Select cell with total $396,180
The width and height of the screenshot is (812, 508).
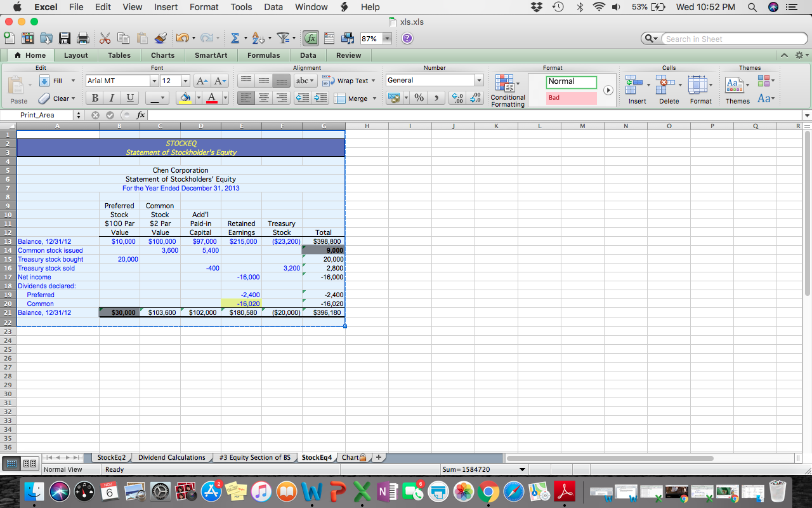click(324, 312)
